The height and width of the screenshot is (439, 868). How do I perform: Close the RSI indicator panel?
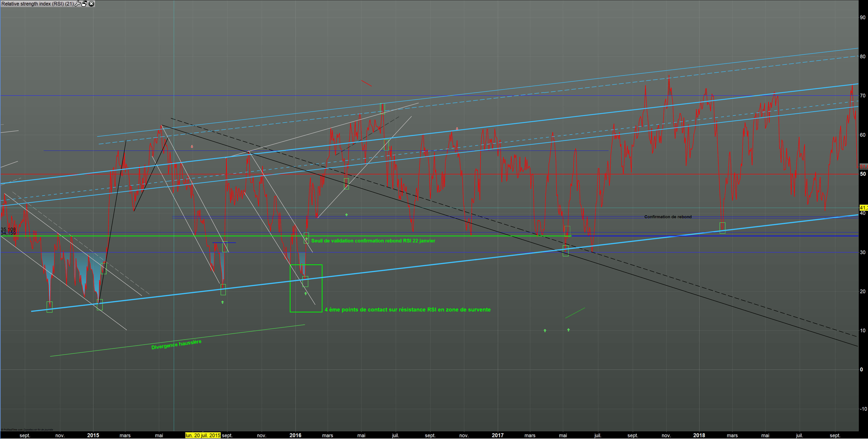tap(91, 4)
